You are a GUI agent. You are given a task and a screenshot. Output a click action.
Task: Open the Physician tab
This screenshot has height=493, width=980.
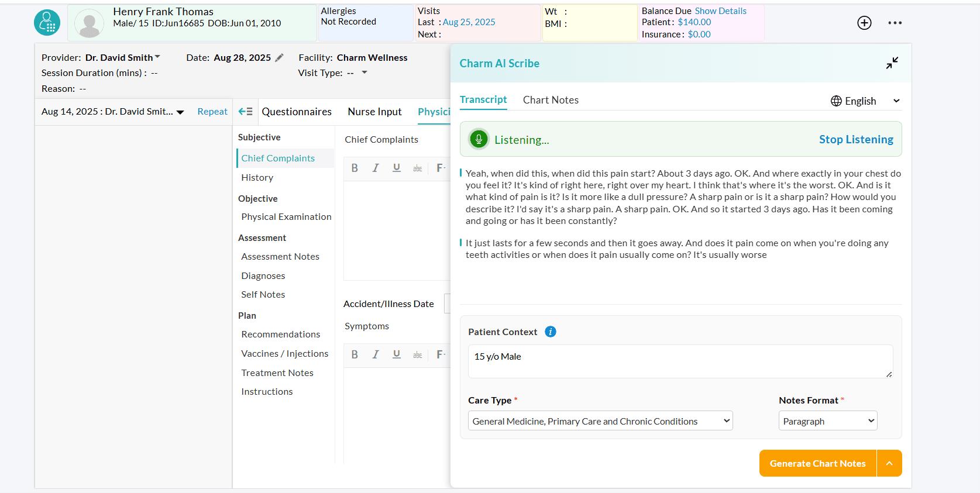[434, 112]
